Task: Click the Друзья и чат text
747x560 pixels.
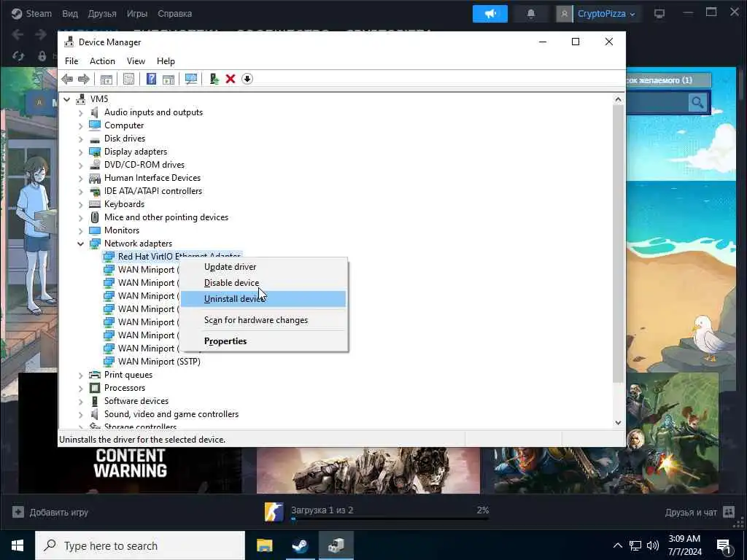Action: [x=691, y=513]
